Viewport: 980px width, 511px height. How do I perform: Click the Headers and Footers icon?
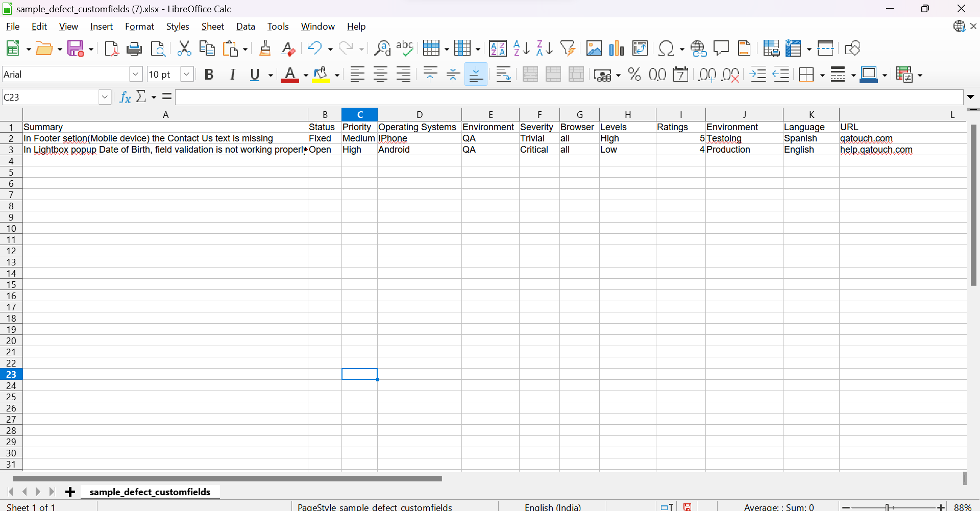point(744,48)
